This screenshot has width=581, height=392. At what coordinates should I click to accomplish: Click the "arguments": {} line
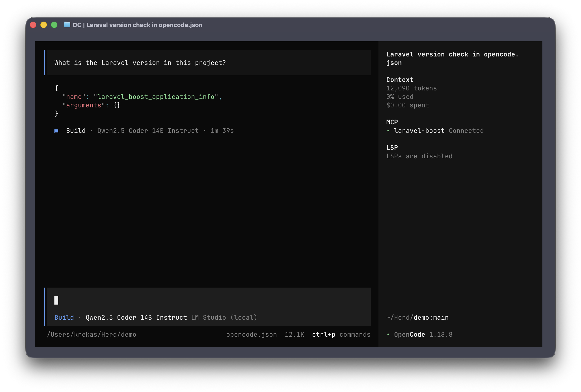coord(91,105)
